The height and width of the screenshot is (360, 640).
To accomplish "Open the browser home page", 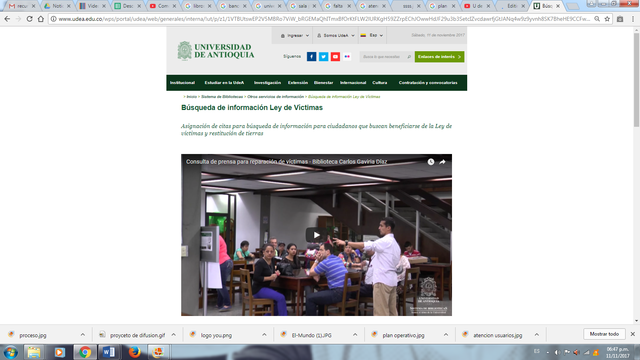I will (x=41, y=19).
